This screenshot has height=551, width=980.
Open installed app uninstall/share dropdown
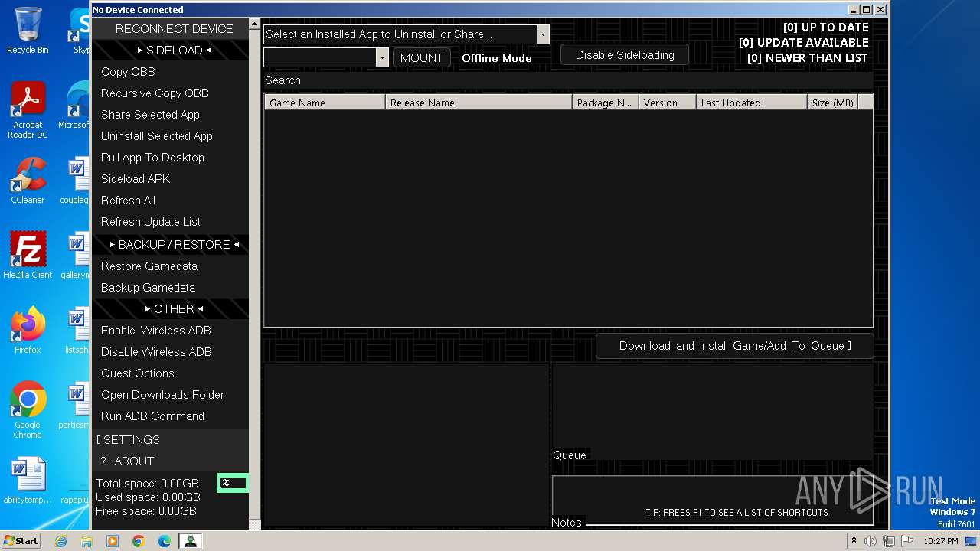tap(406, 34)
